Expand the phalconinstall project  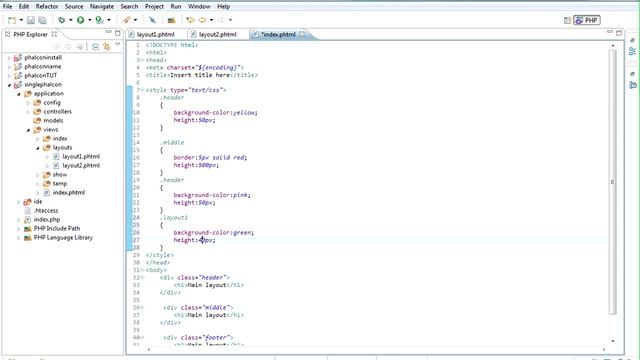pos(9,58)
